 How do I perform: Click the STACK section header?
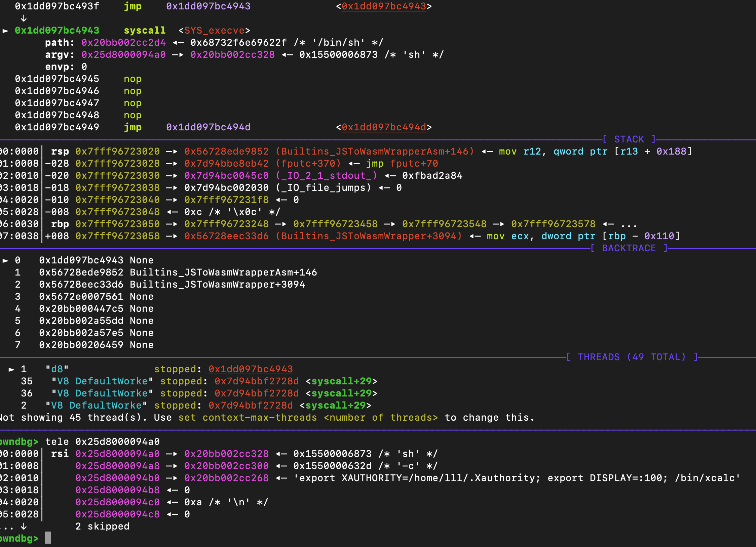(x=629, y=139)
